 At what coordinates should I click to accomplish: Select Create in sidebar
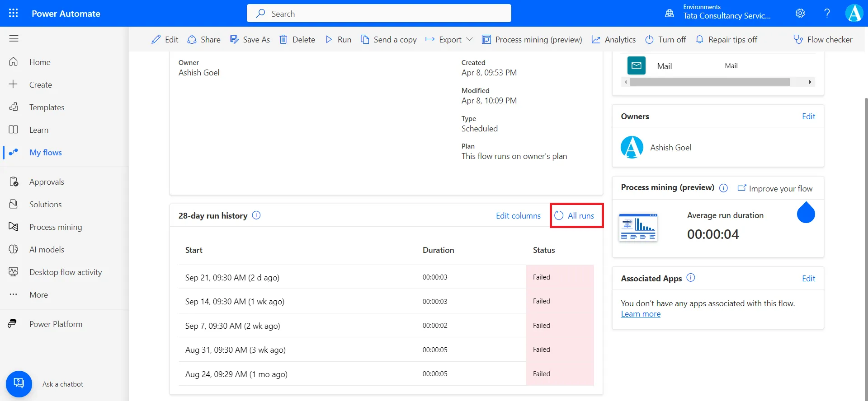coord(64,84)
